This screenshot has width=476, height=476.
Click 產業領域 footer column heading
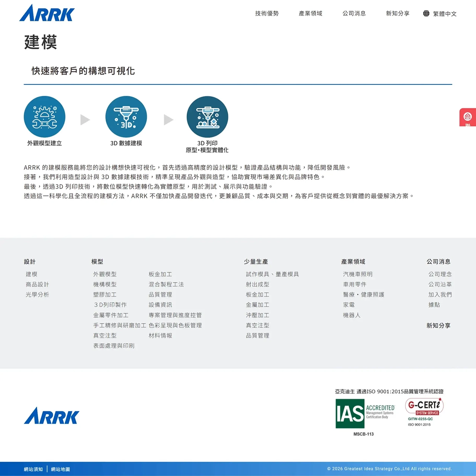[x=353, y=262]
